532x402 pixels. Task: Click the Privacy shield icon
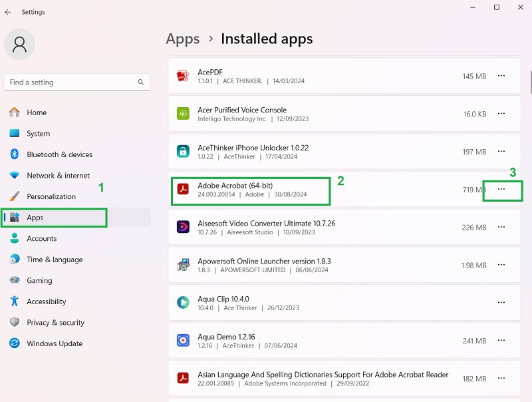(14, 322)
